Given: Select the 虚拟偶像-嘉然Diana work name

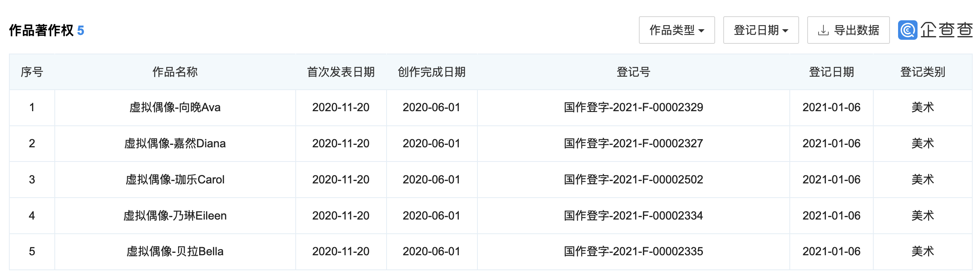Looking at the screenshot, I should (x=175, y=144).
